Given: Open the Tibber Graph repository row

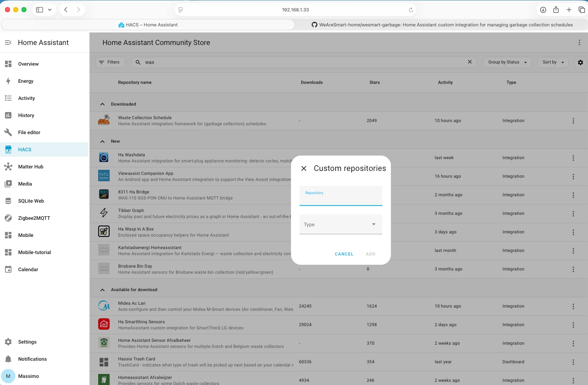Looking at the screenshot, I should tap(338, 213).
